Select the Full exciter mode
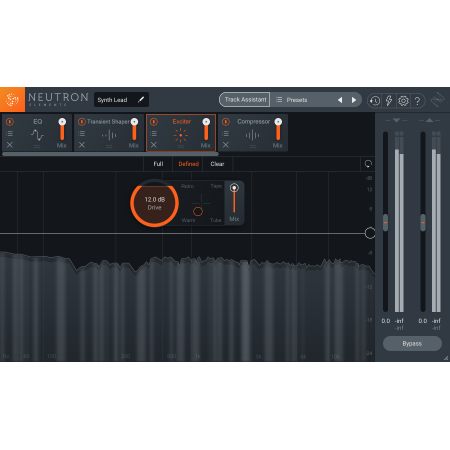 [x=158, y=164]
